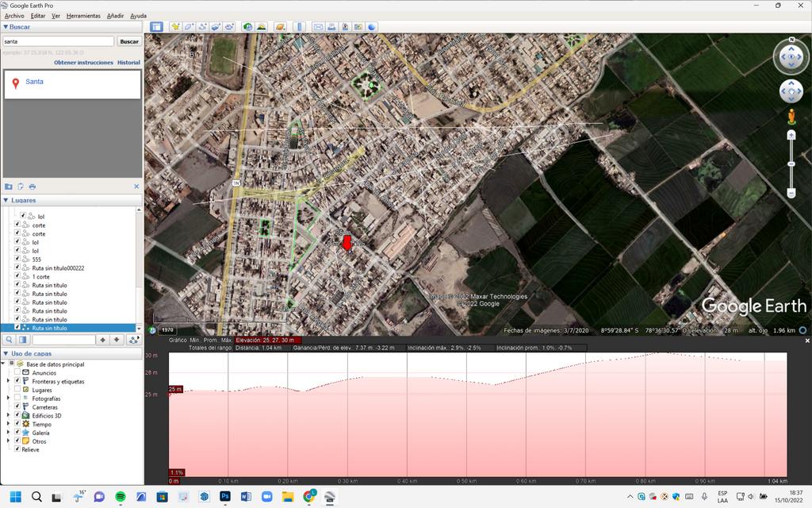Click the add folder icon in search panel
This screenshot has width=812, height=508.
(x=8, y=187)
